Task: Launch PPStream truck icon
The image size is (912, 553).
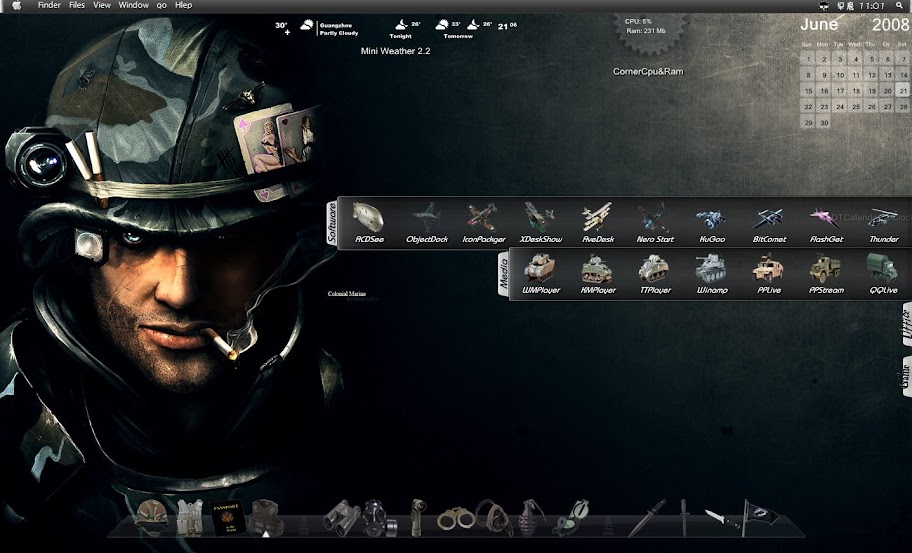Action: coord(826,274)
